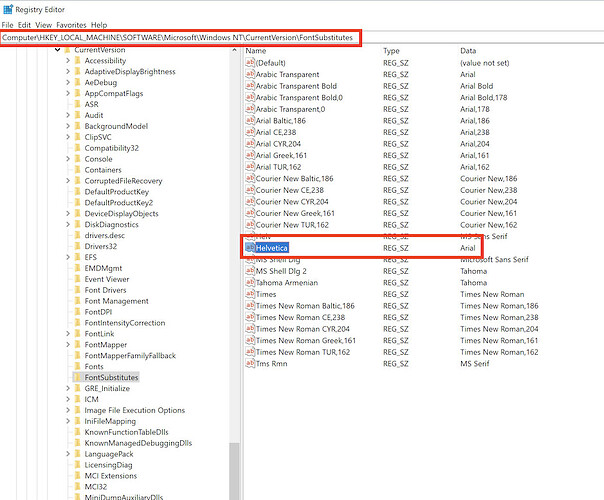The width and height of the screenshot is (604, 500).
Task: Select the DeviceDisplayObjects key
Action: [121, 214]
